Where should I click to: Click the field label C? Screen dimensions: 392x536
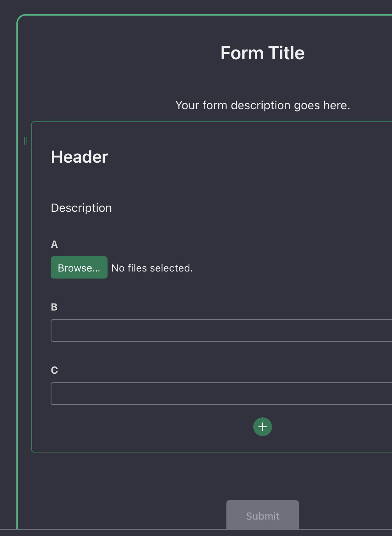[x=55, y=370]
